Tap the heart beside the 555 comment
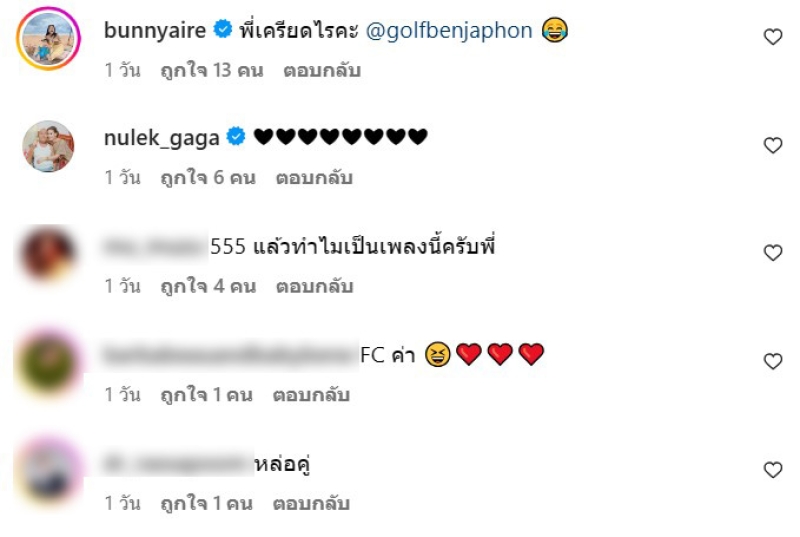Image resolution: width=800 pixels, height=537 pixels. coord(772,252)
